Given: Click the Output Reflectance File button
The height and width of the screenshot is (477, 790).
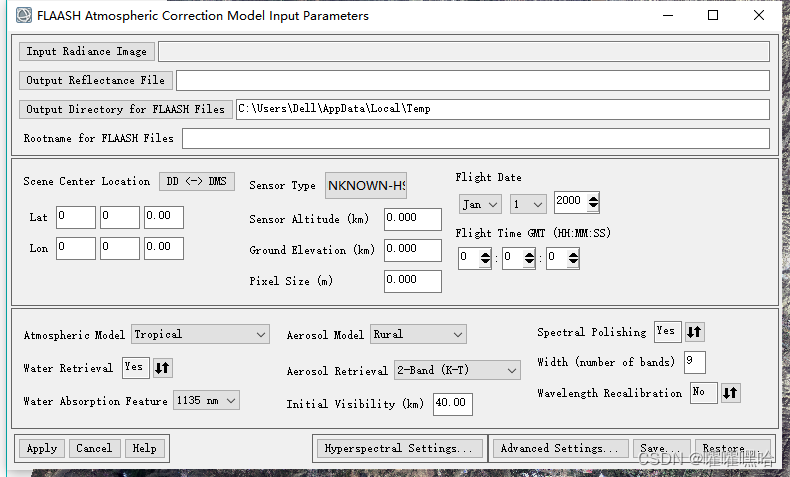Looking at the screenshot, I should click(96, 81).
